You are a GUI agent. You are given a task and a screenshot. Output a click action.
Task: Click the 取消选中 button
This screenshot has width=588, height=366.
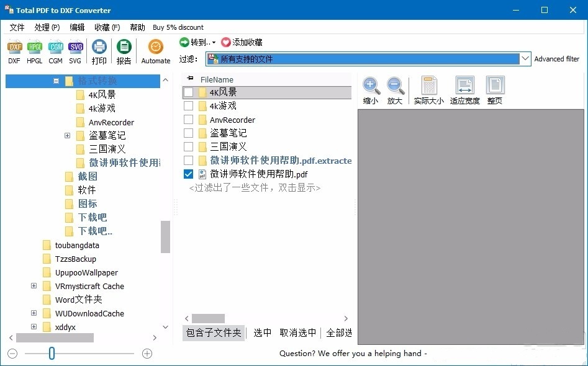[298, 333]
